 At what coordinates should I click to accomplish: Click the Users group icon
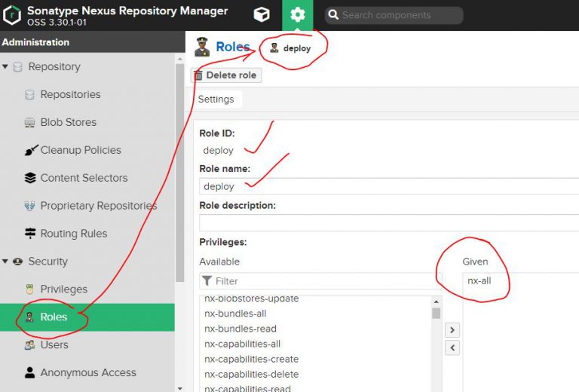(x=29, y=345)
